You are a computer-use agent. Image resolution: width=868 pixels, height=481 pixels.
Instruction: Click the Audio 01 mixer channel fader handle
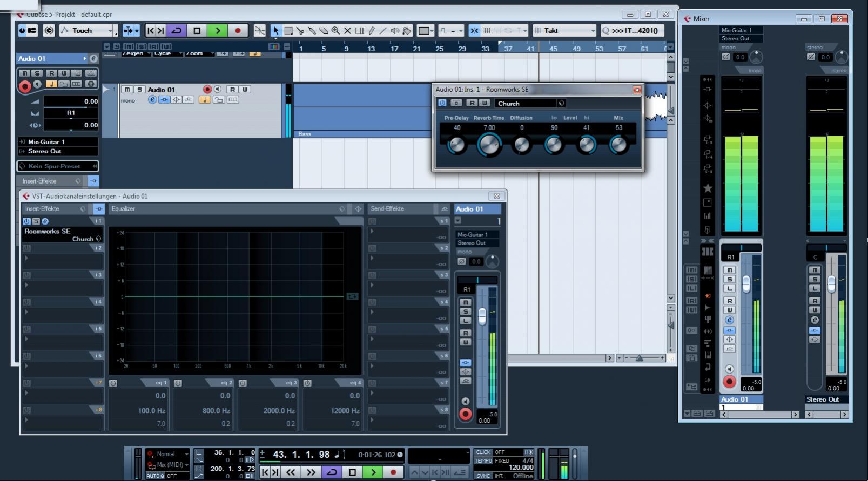[746, 283]
